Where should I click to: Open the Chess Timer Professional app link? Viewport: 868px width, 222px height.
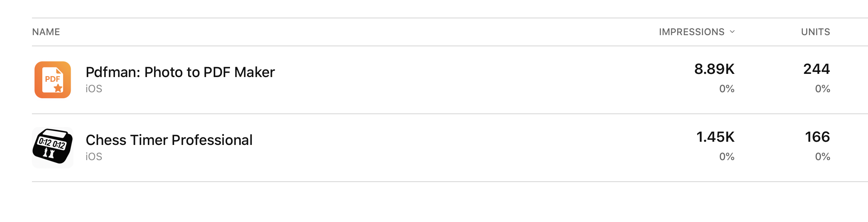169,140
